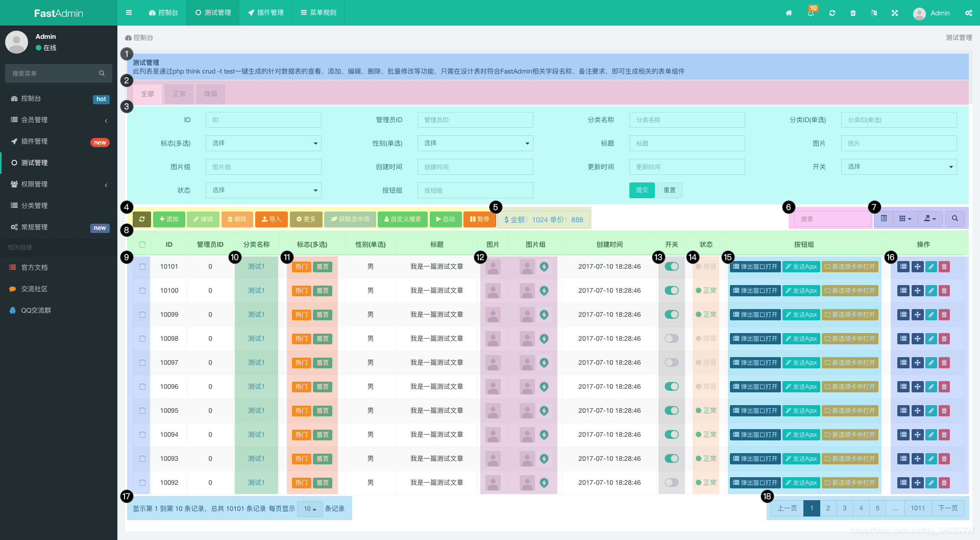Select the 正常 filter tab
This screenshot has width=980, height=540.
(x=179, y=94)
